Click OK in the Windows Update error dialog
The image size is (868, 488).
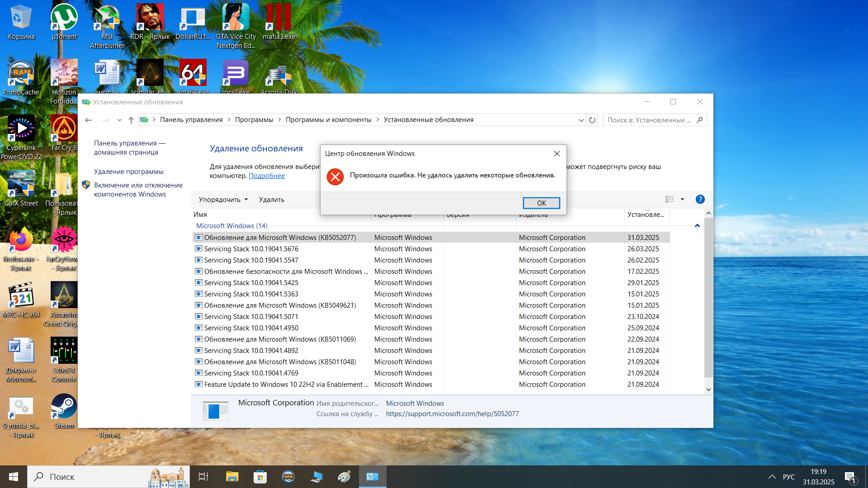[x=541, y=203]
